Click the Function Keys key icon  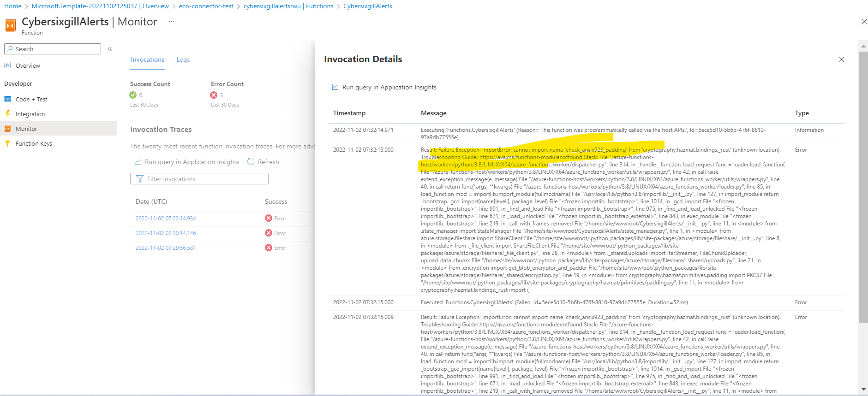pyautogui.click(x=8, y=143)
